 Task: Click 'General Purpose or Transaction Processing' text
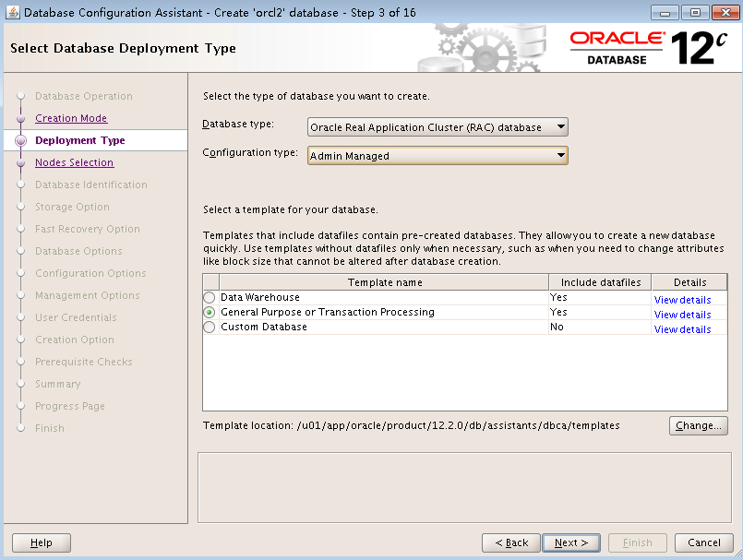click(328, 312)
